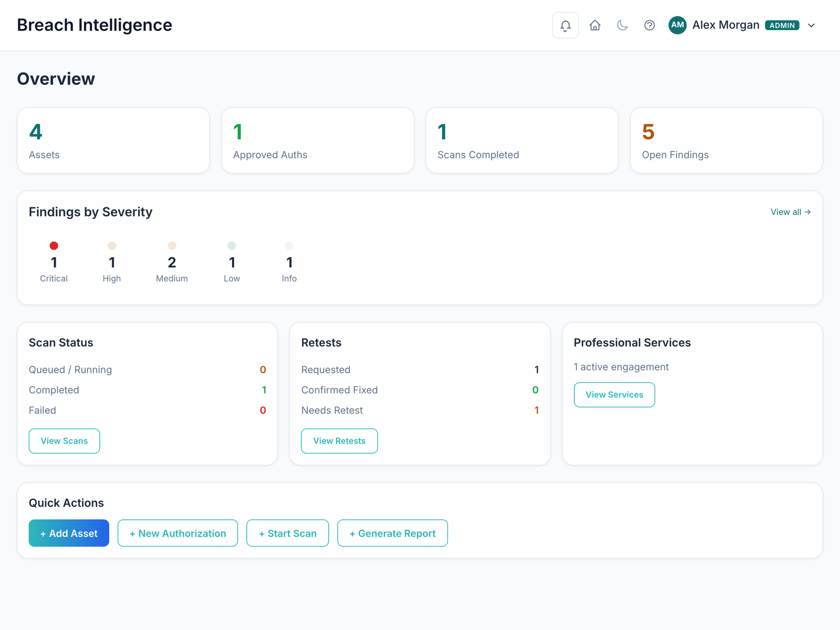Open the notifications bell
Screen dimensions: 840x630
tap(565, 25)
